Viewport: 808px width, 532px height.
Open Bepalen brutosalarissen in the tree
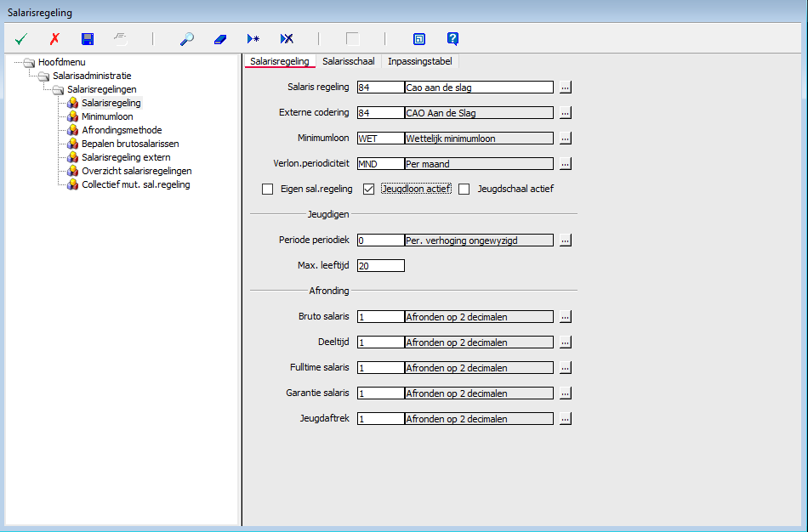130,144
